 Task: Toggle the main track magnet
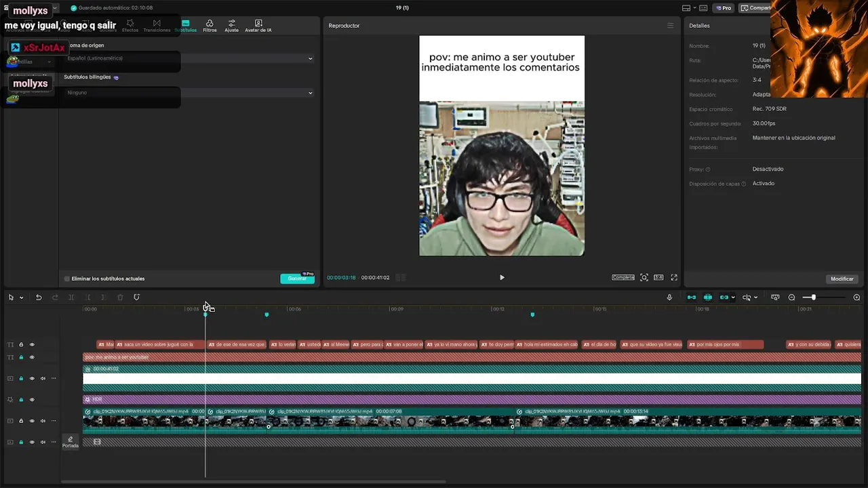click(692, 298)
